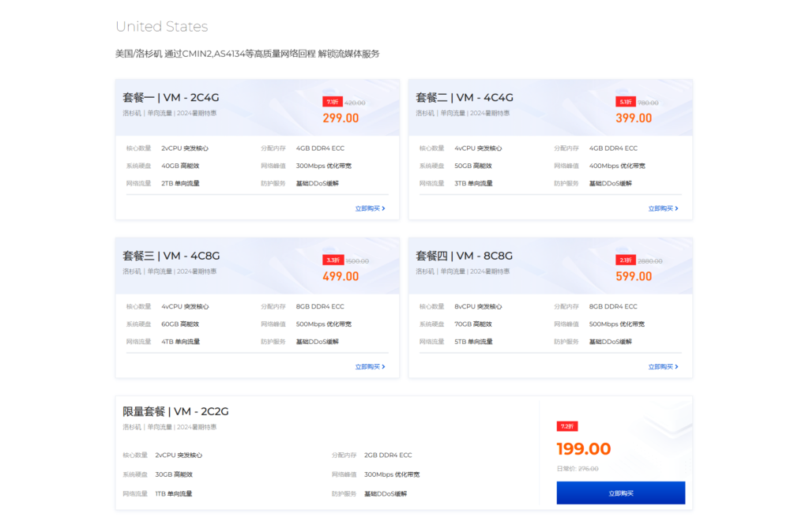Click 立即购买 link in 套餐一 VM-2C4G card
The width and height of the screenshot is (809, 532).
pyautogui.click(x=370, y=209)
